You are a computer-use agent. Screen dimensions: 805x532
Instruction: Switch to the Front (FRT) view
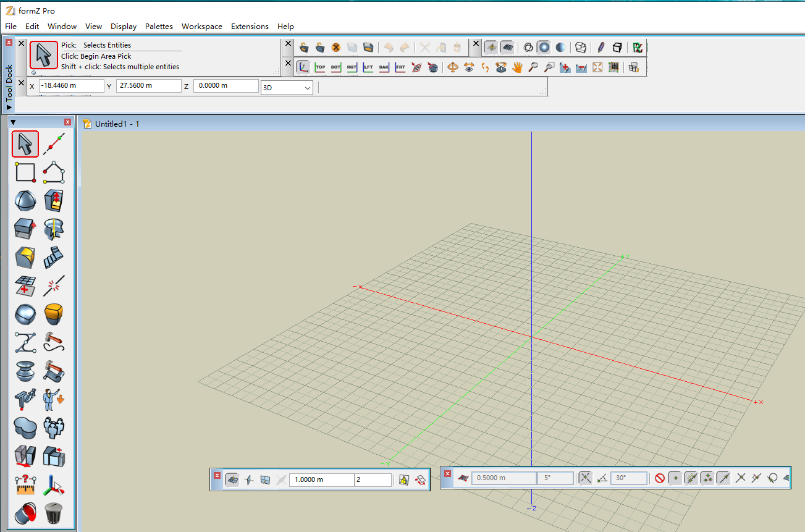(x=400, y=67)
